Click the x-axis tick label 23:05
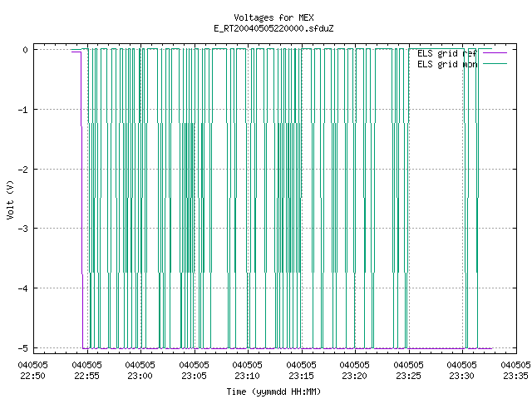Viewport: 532px width, 399px height. [194, 376]
